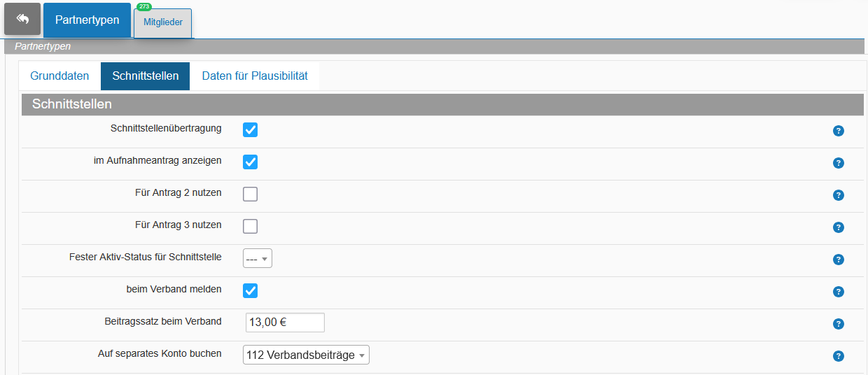Open help for Fester Aktiv-Status für Schnittstelle
This screenshot has width=868, height=375.
(839, 260)
